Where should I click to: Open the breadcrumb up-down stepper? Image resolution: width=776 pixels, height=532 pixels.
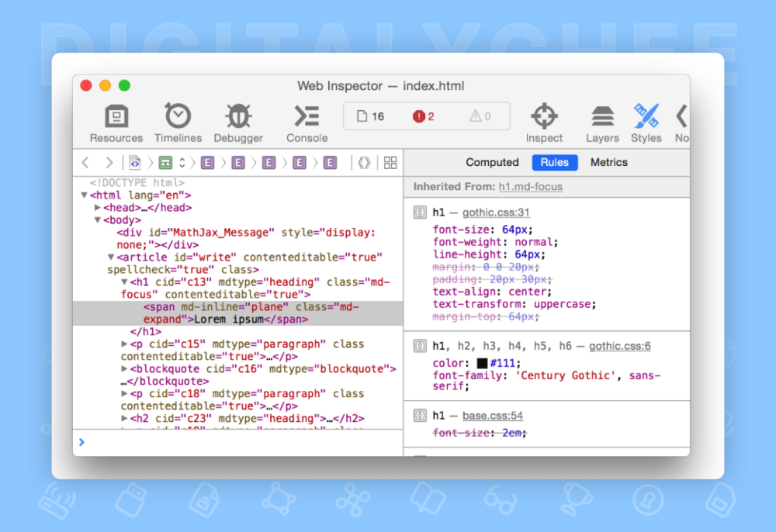coord(182,162)
